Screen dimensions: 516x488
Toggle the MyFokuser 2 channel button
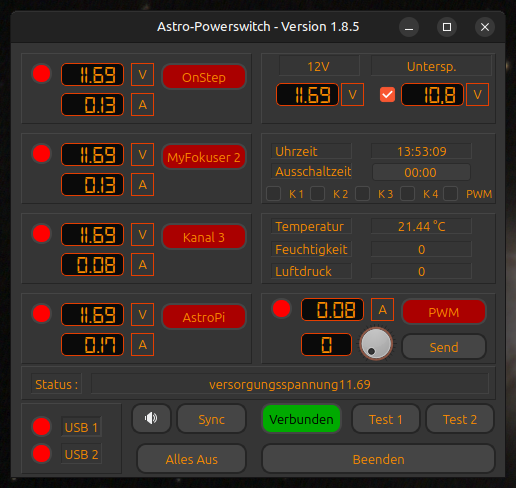coord(204,157)
